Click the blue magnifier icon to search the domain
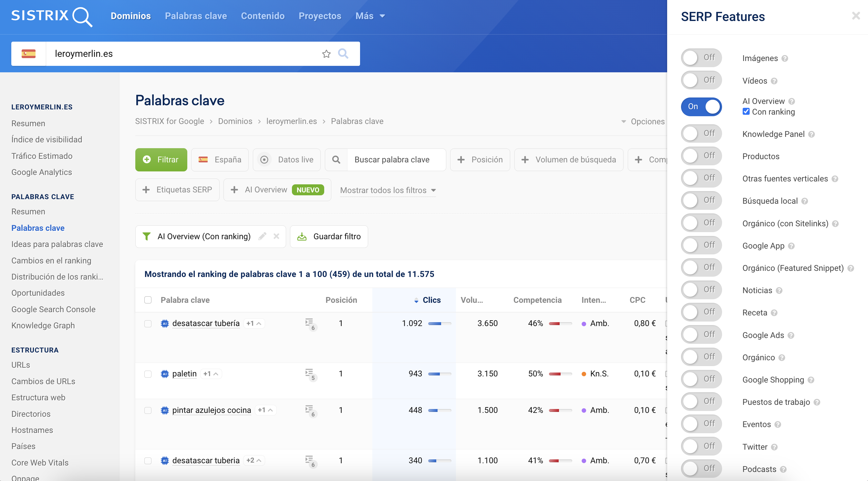Viewport: 868px width, 481px height. click(x=343, y=54)
